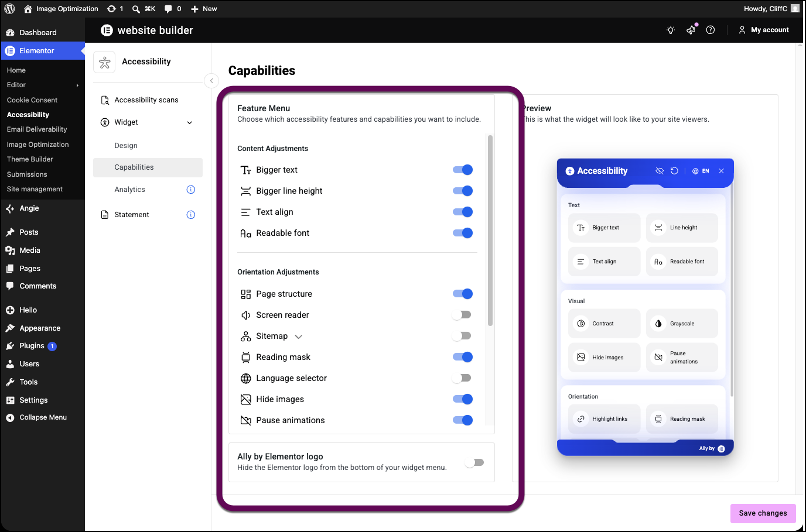Click the home icon beside Image Optimization
The width and height of the screenshot is (806, 532).
coord(28,9)
